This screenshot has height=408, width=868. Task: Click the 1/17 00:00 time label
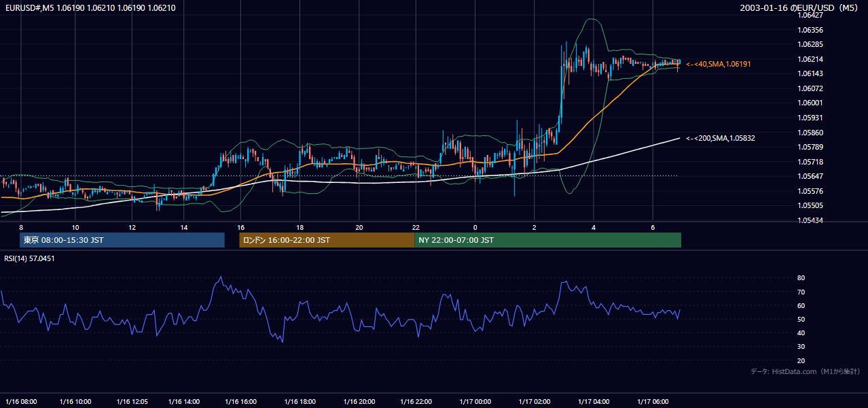(x=475, y=402)
